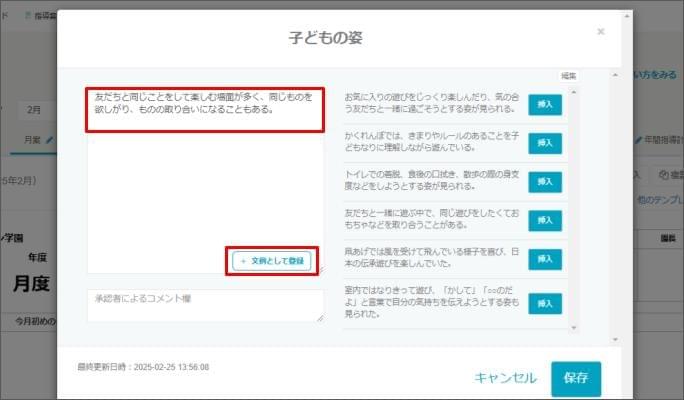Screen dimensions: 684x400
Task: Save the entry with 保存 button
Action: click(575, 379)
